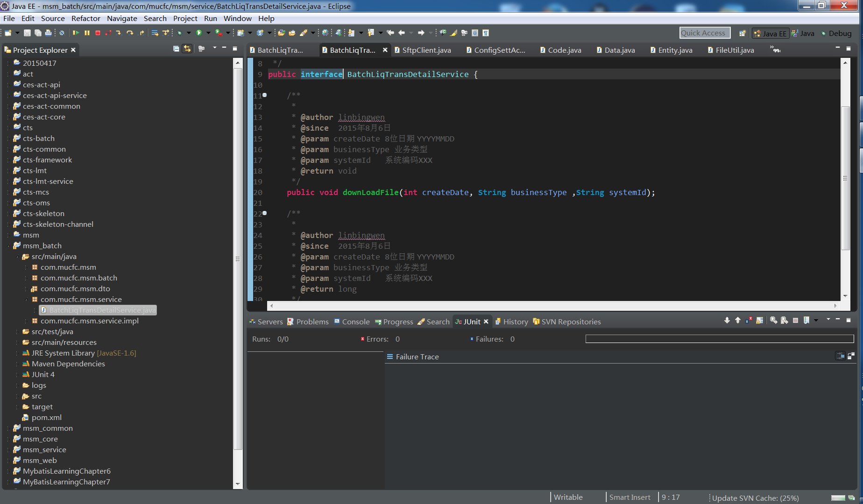Click the red Terminate debug icon

click(98, 33)
